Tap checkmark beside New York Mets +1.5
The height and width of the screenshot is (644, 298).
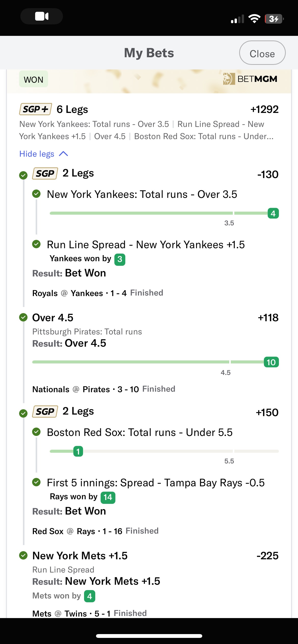[x=23, y=555]
